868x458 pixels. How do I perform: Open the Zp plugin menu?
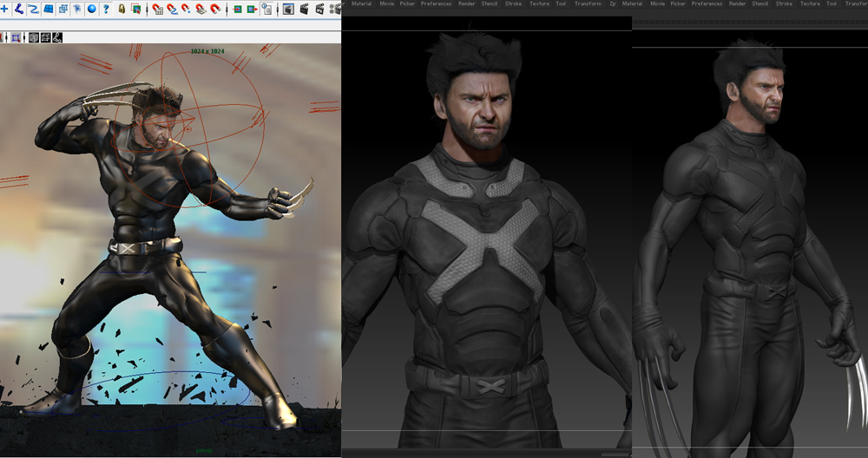[x=612, y=3]
